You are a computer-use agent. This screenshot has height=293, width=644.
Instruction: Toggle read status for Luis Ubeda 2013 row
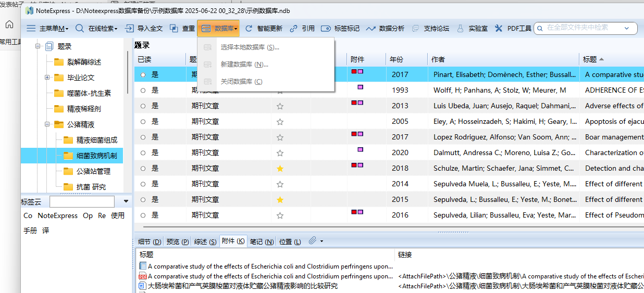tap(143, 106)
